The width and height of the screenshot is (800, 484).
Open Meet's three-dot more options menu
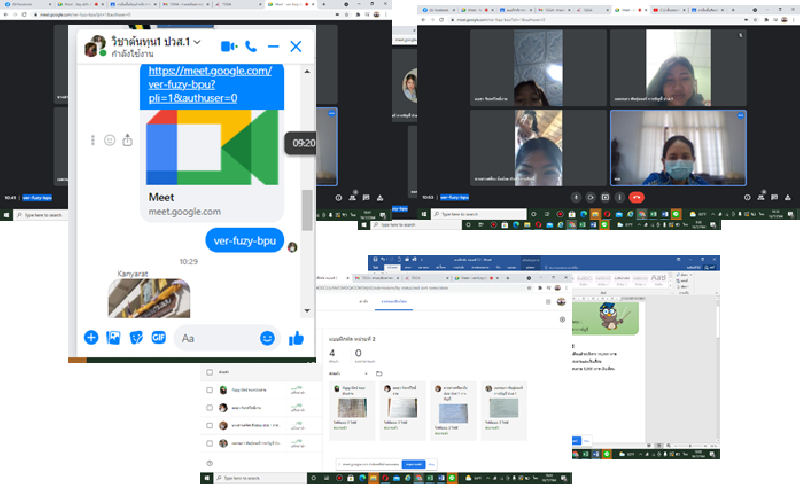pyautogui.click(x=620, y=197)
